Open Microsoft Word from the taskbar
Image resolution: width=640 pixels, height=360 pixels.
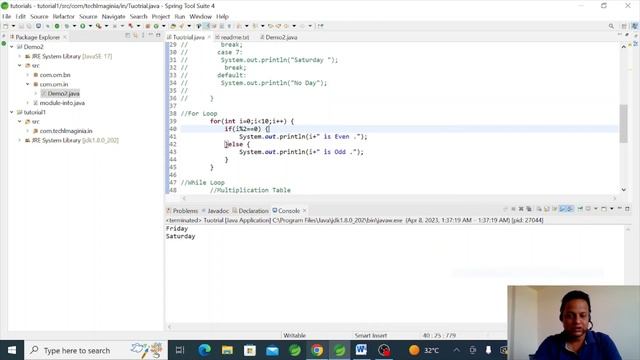click(361, 350)
